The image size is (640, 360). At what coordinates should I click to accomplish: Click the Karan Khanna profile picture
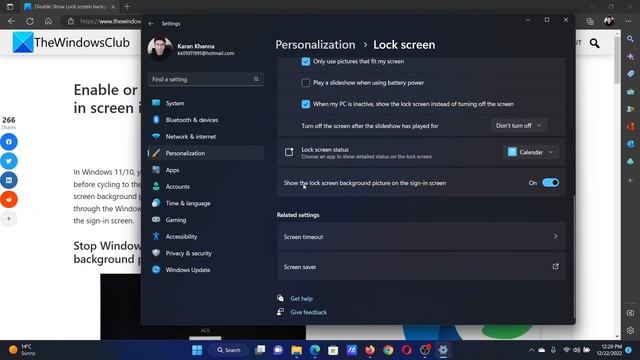[160, 49]
